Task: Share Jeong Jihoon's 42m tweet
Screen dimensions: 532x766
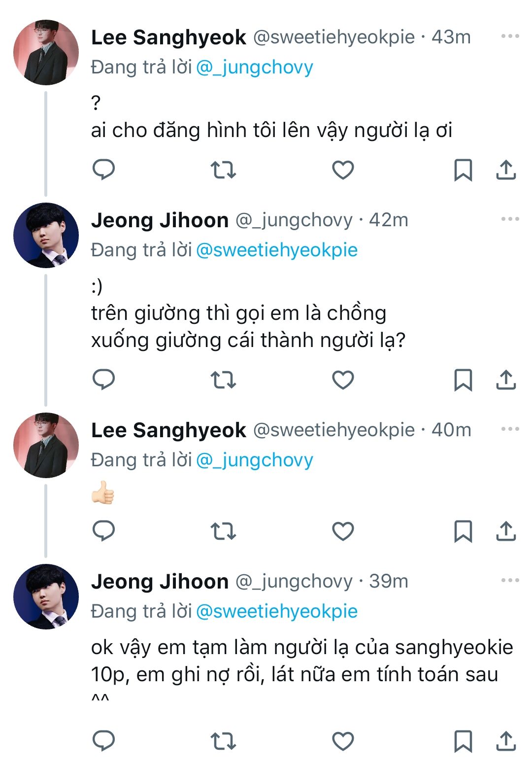Action: 506,380
